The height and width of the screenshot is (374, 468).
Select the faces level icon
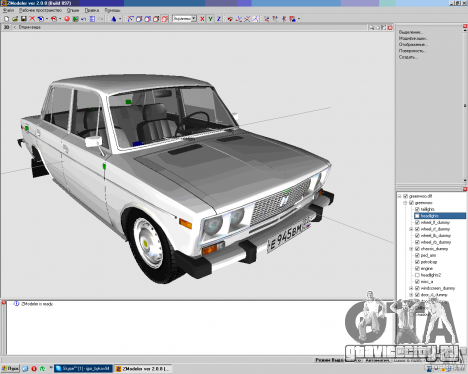pyautogui.click(x=147, y=19)
